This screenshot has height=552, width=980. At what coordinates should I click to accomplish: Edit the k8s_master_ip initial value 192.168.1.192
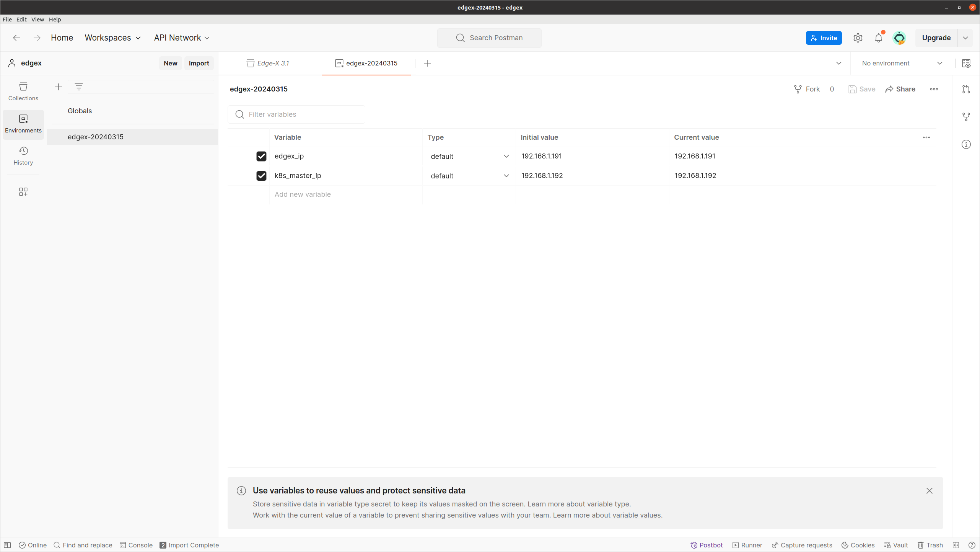[592, 176]
